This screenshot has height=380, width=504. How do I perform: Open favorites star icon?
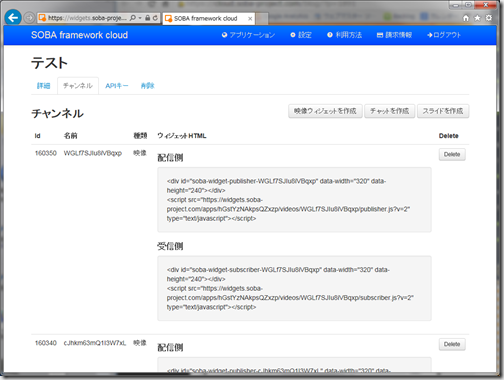pyautogui.click(x=477, y=18)
